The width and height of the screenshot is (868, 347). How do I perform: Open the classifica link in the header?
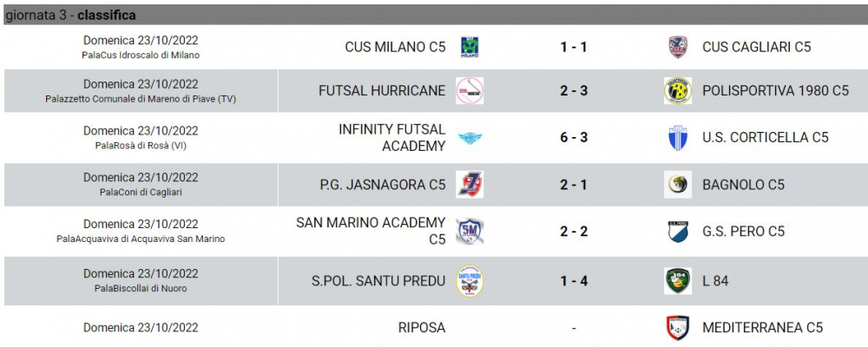(107, 16)
